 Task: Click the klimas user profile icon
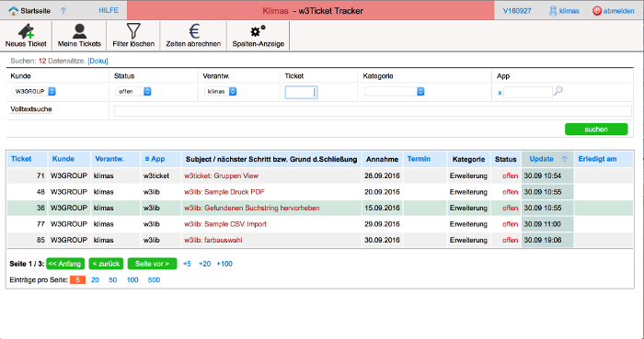(x=553, y=11)
